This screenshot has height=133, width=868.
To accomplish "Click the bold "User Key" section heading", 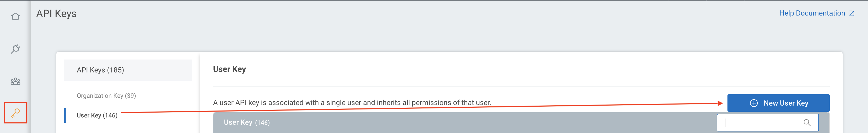I will tap(229, 69).
